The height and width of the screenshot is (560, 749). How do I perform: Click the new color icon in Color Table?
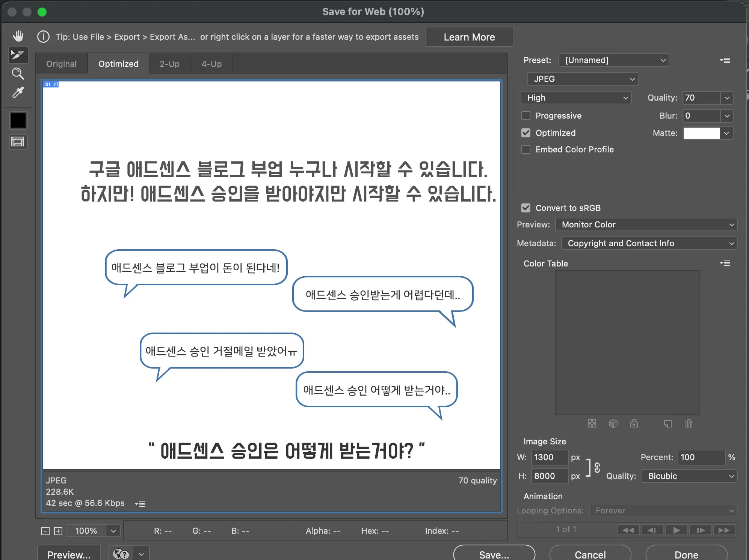pyautogui.click(x=668, y=424)
